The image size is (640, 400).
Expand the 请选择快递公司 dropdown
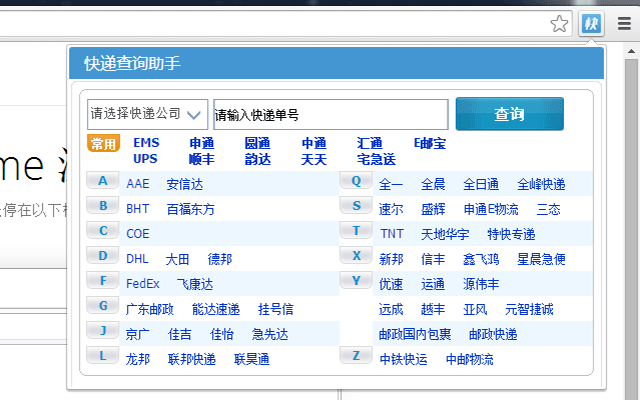147,114
